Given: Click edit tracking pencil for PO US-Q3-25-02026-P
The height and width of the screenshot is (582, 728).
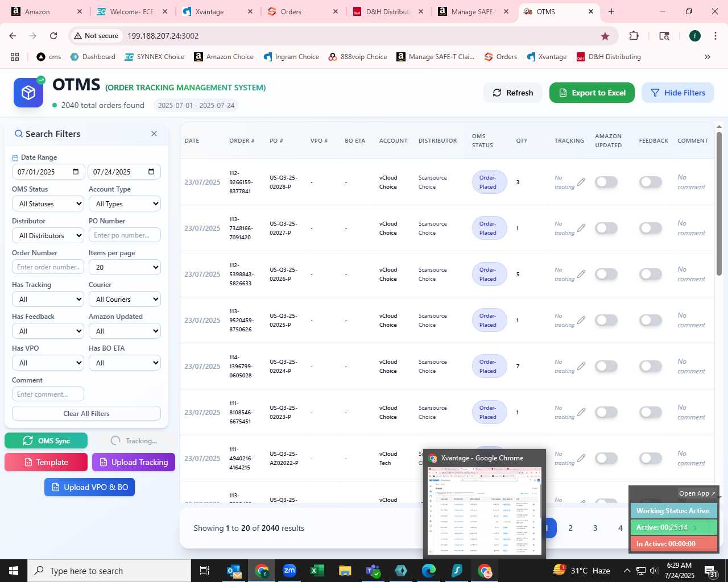Looking at the screenshot, I should coord(581,274).
